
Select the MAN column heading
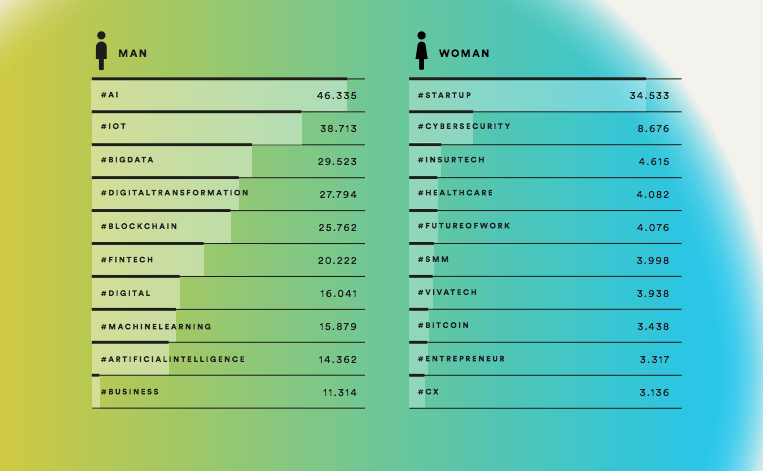pos(132,54)
